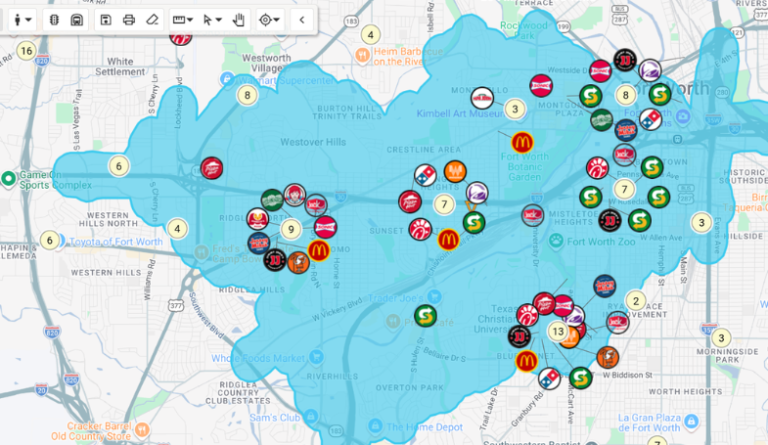768x445 pixels.
Task: Click the Domino's marker beside the Whataburger
Action: (425, 175)
